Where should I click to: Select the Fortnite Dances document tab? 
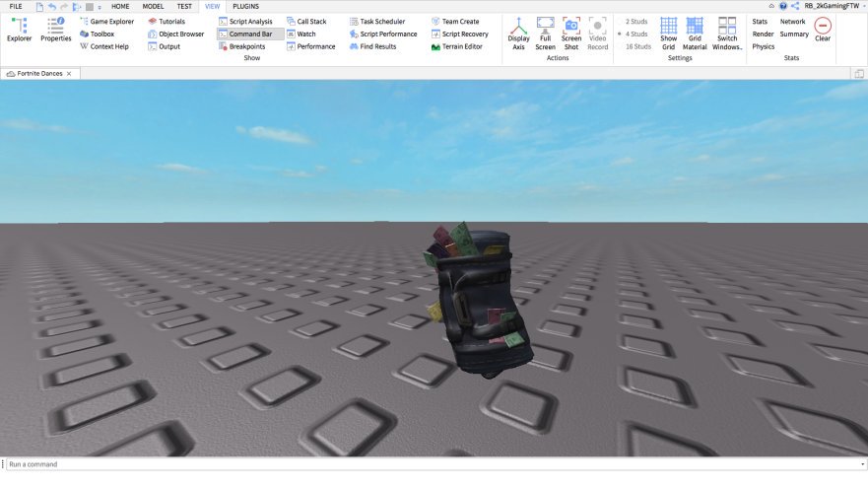[x=39, y=73]
